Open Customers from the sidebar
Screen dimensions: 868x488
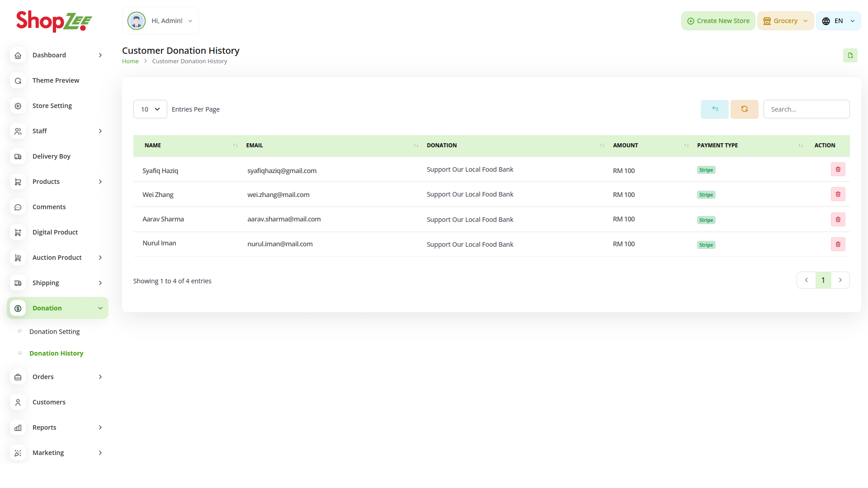49,402
